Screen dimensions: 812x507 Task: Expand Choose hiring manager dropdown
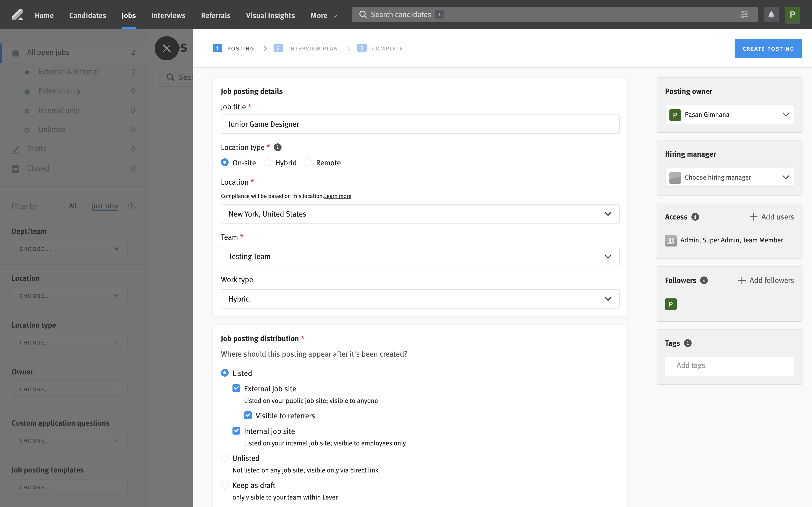click(x=729, y=177)
